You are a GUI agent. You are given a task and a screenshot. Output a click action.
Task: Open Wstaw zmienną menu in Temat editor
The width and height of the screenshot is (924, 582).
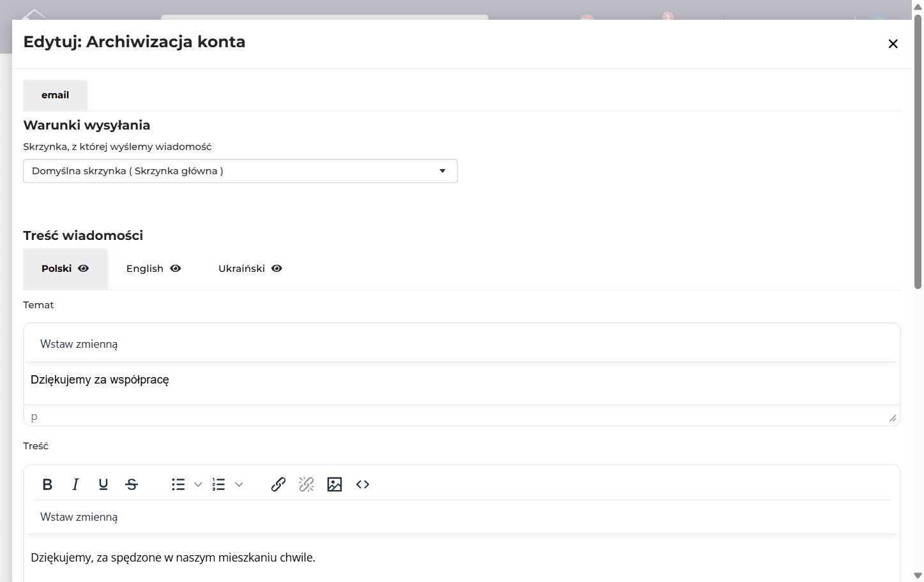(79, 344)
